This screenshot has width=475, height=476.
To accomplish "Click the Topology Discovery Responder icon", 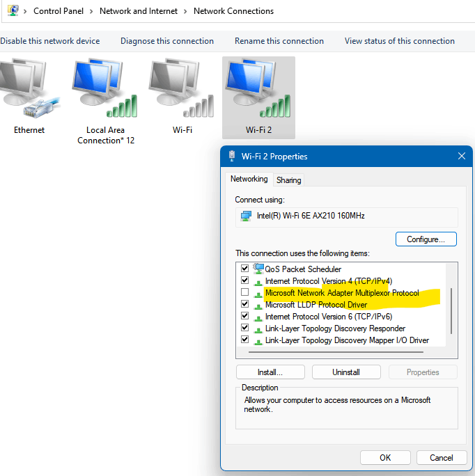I will (x=258, y=329).
